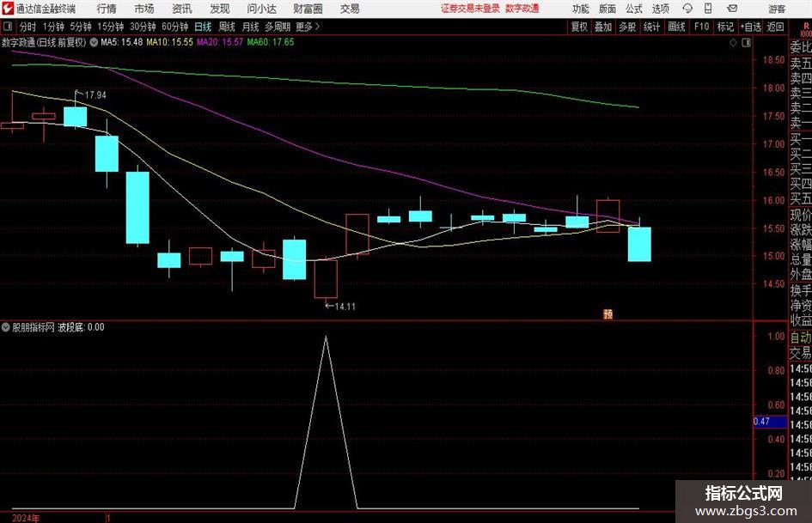Image resolution: width=812 pixels, height=523 pixels.
Task: Click the 波段底: 0.00 indicator value
Action: [81, 327]
